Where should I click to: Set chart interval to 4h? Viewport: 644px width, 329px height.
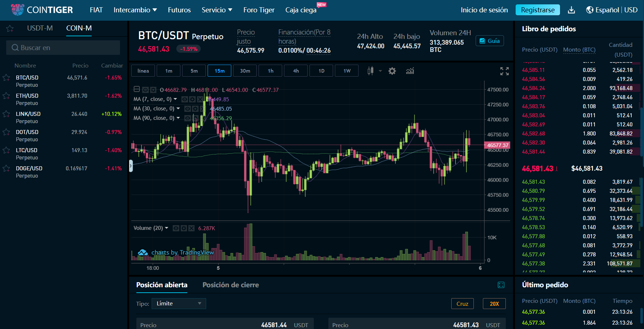pyautogui.click(x=296, y=71)
